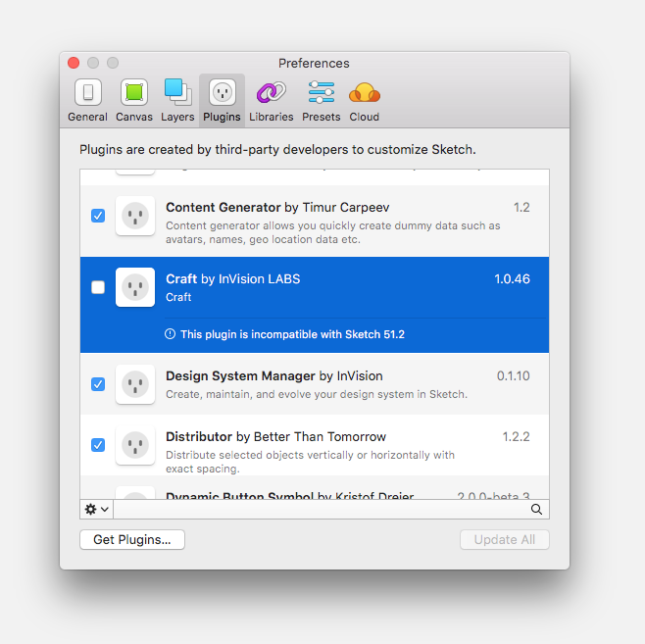Select the Plugins toolbar icon
645x644 pixels.
pyautogui.click(x=222, y=100)
